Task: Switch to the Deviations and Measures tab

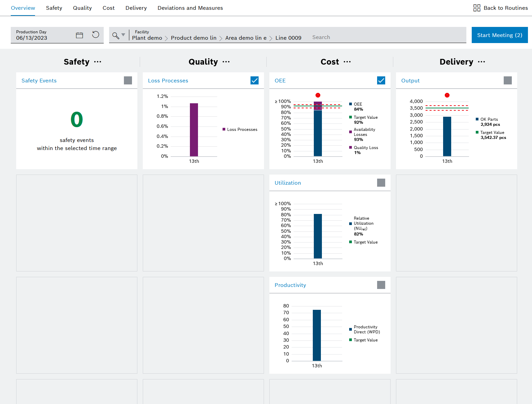Action: pyautogui.click(x=190, y=8)
